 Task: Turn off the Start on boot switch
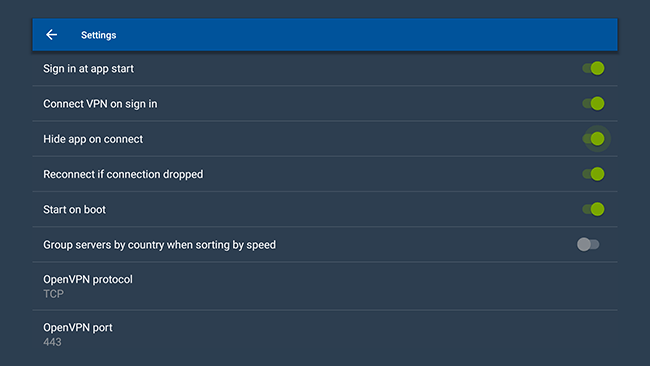[x=593, y=209]
